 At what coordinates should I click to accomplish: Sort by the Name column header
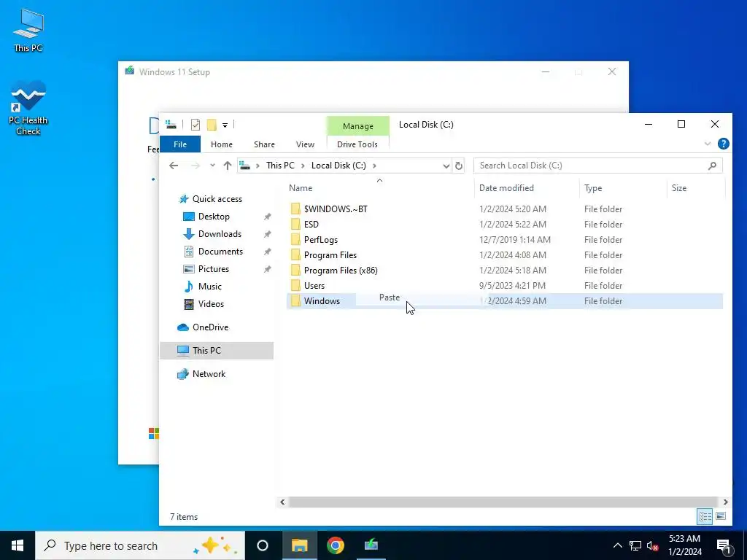click(301, 188)
